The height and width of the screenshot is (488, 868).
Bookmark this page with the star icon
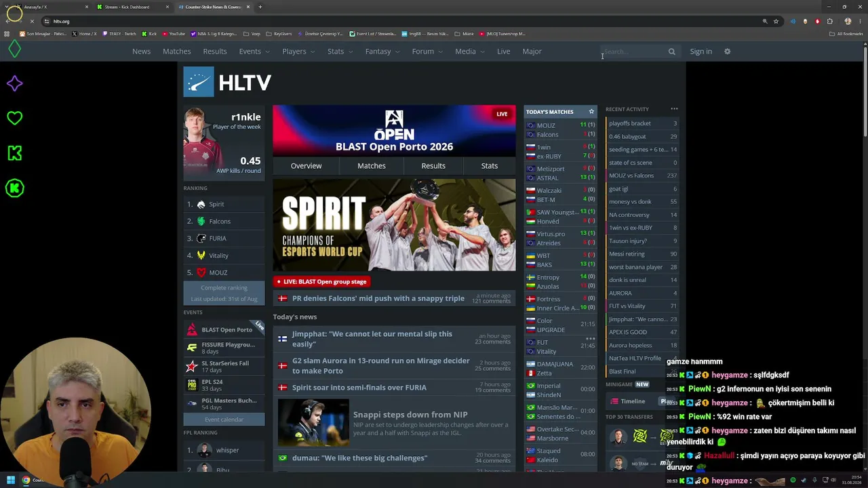click(776, 21)
